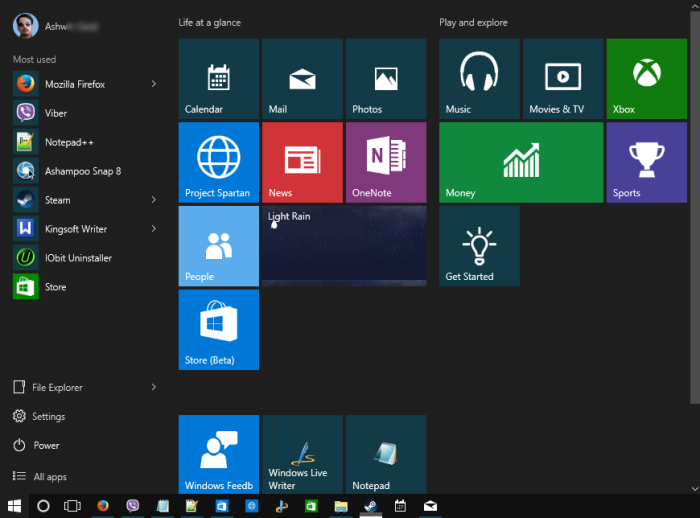Open Windows Live Writer icon on taskbar
Screen dimensions: 700x518
(282, 506)
